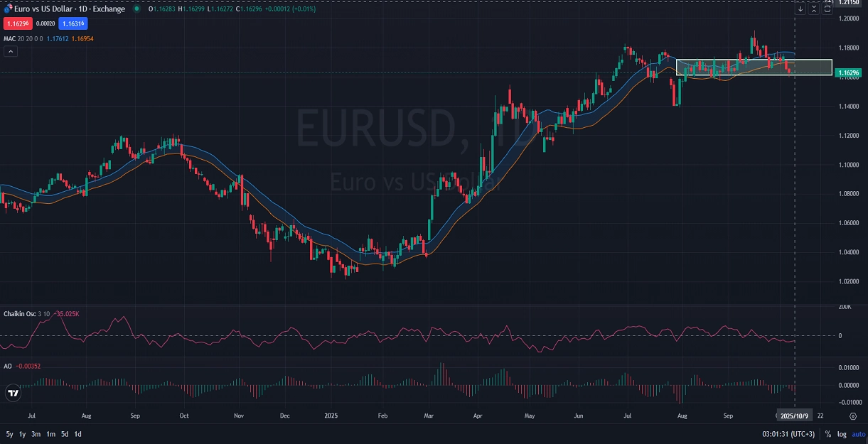
Task: Toggle auto scale mode
Action: click(857, 433)
